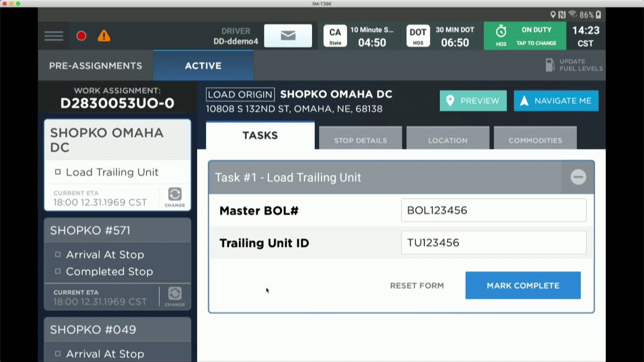The width and height of the screenshot is (644, 362).
Task: Open the driver messages envelope
Action: coord(288,36)
